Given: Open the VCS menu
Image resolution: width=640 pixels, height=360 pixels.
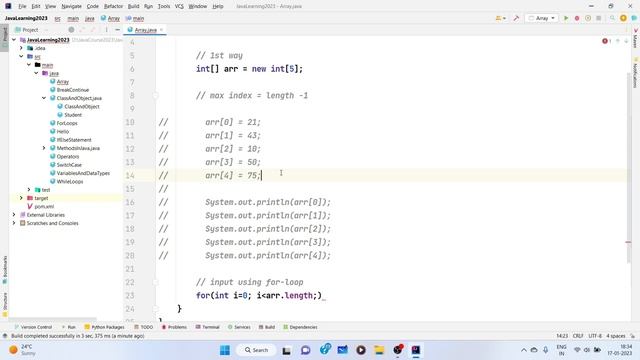Looking at the screenshot, I should click(179, 7).
